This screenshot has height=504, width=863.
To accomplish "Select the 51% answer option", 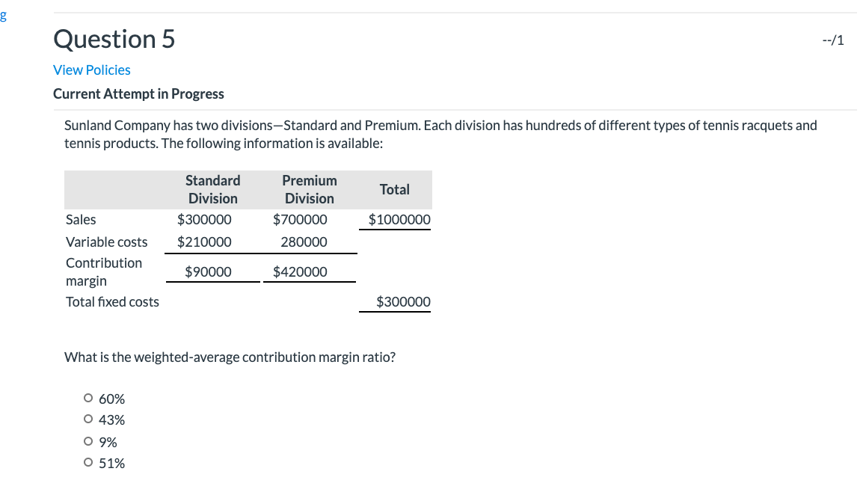I will click(87, 463).
